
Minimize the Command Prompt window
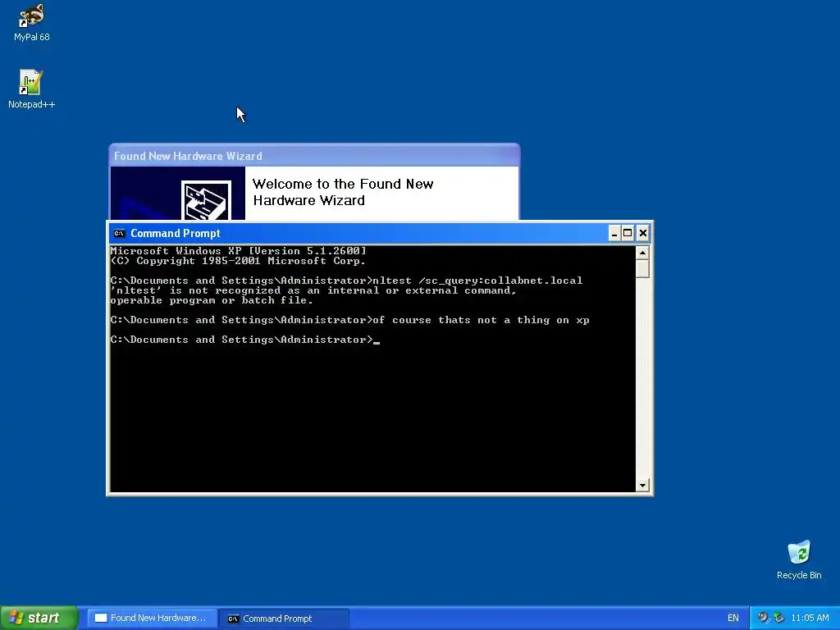tap(614, 233)
